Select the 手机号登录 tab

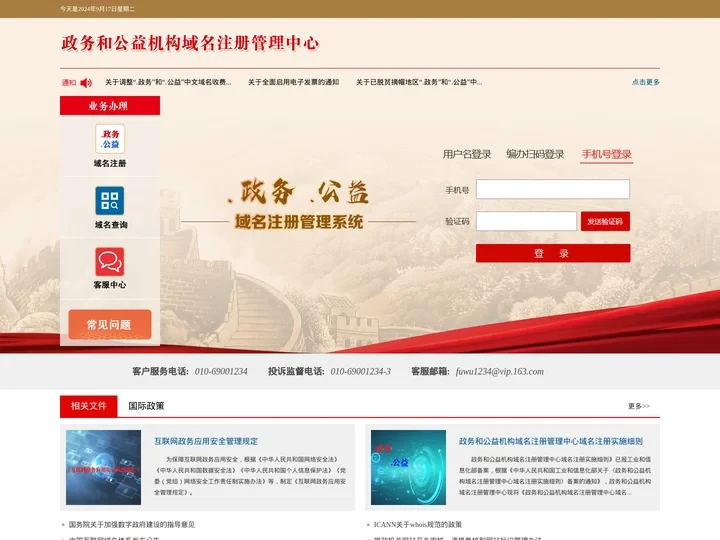pos(607,154)
